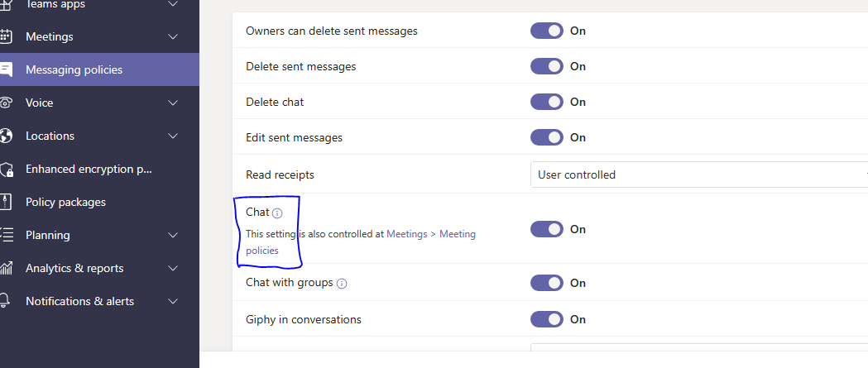
Task: Open Notifications & alerts in the sidebar
Action: tap(99, 302)
